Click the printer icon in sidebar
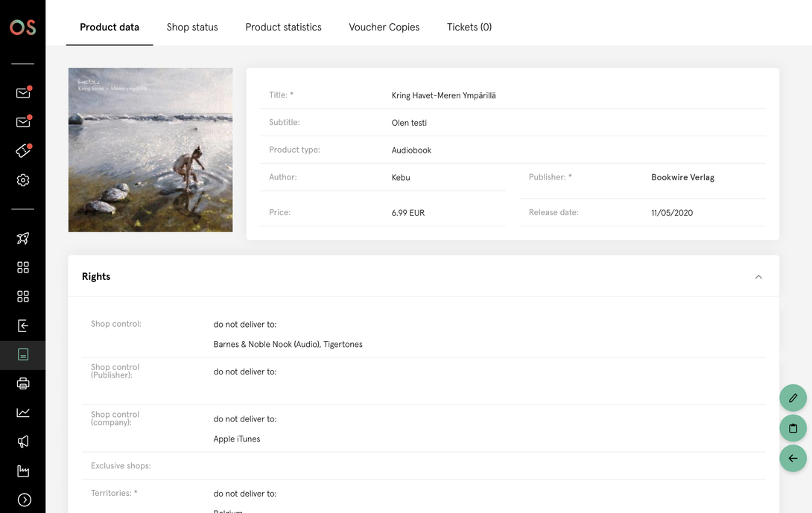 pos(23,383)
